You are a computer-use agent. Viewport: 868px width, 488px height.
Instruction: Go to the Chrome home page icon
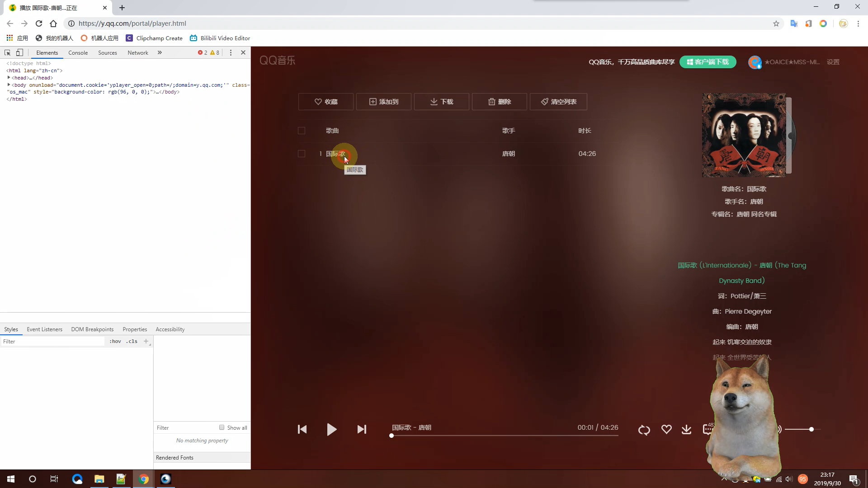click(x=53, y=23)
